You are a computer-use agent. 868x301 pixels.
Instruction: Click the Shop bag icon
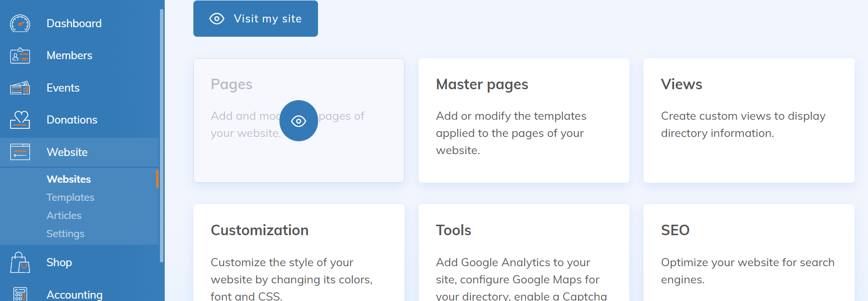point(20,262)
